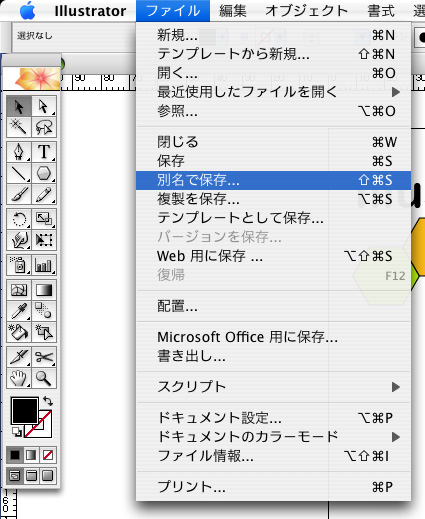Open the 書式 menu
The width and height of the screenshot is (425, 519).
point(381,11)
